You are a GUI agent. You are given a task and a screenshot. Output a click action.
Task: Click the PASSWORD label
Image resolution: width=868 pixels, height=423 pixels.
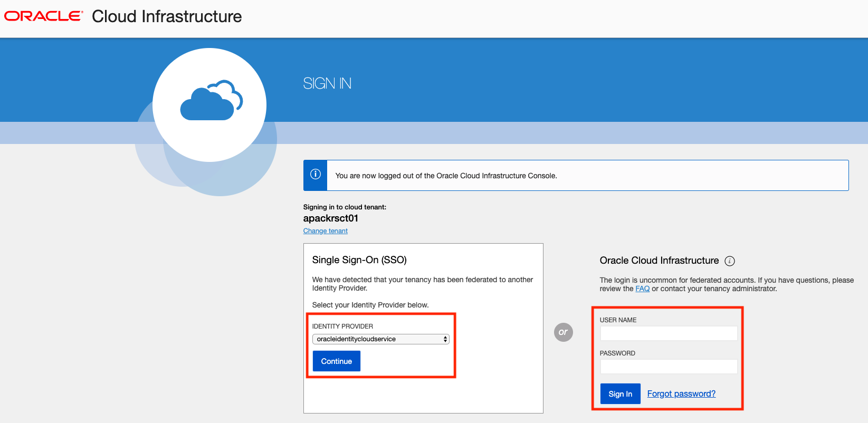click(617, 353)
